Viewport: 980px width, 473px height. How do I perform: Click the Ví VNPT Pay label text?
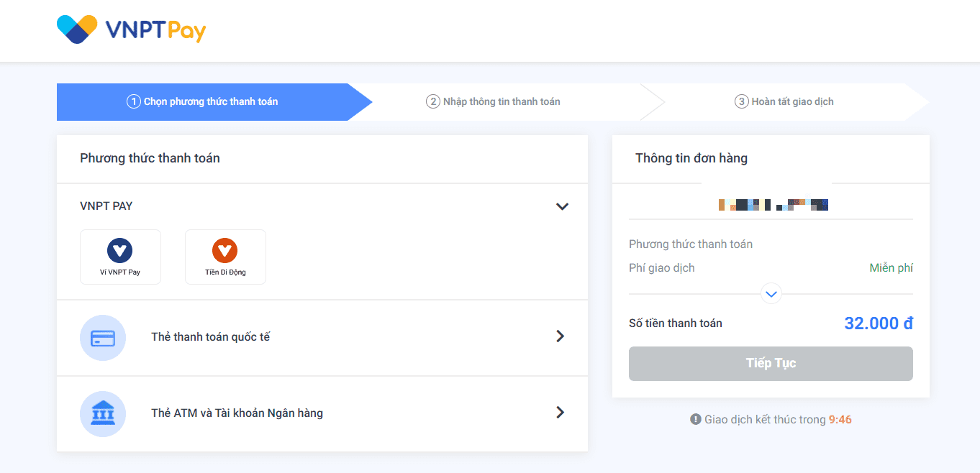pyautogui.click(x=120, y=272)
